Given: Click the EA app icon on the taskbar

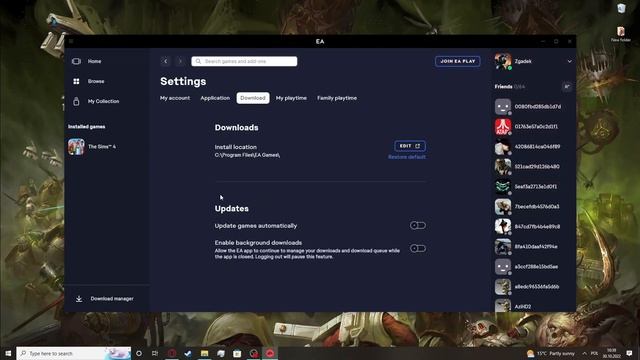Looking at the screenshot, I should coord(270,353).
